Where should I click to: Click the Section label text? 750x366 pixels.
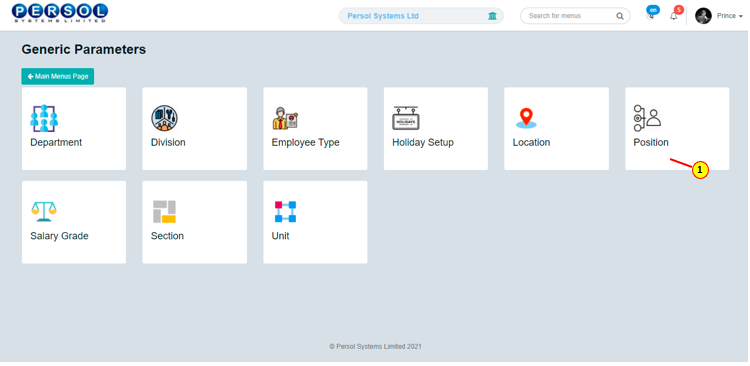click(167, 236)
